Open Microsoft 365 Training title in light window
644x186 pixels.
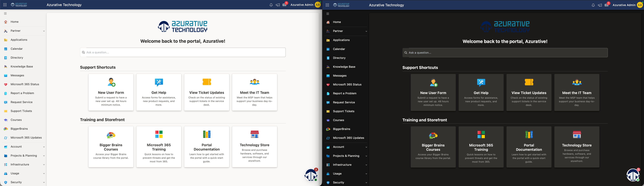tap(159, 147)
